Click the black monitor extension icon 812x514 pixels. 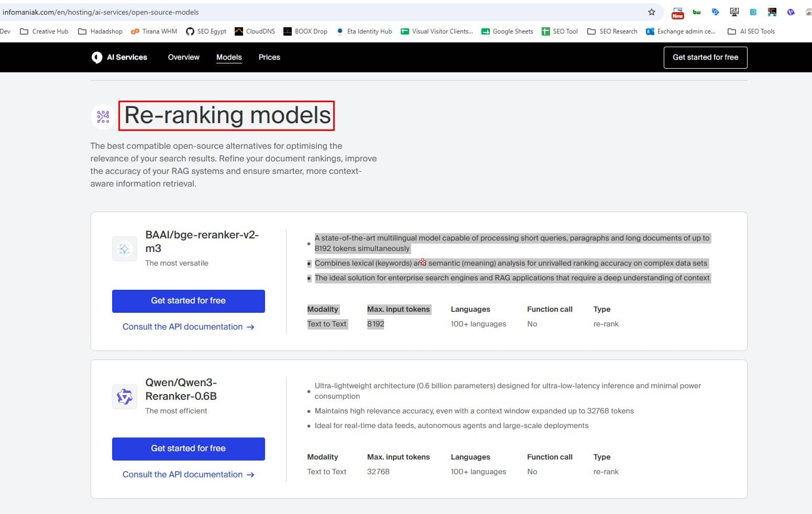(x=734, y=12)
